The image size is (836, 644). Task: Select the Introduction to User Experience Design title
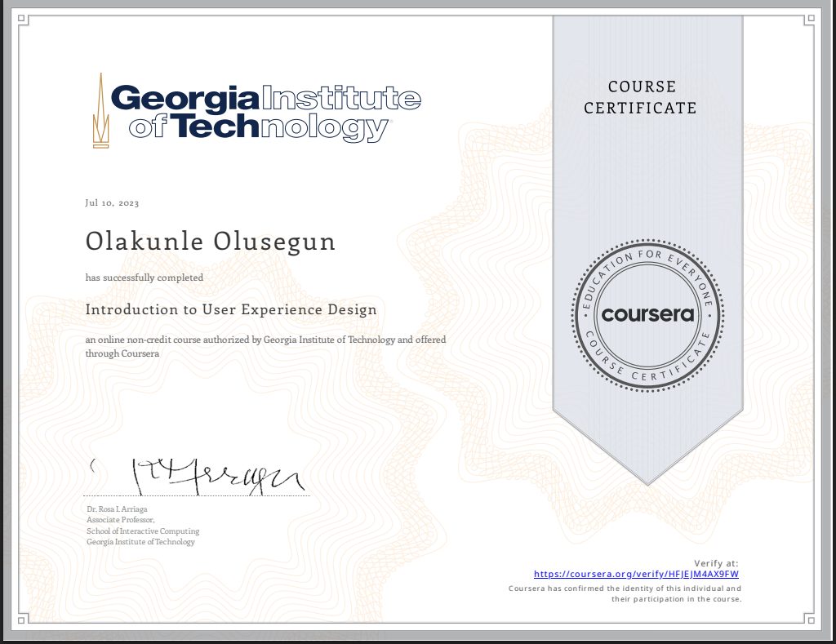coord(231,309)
